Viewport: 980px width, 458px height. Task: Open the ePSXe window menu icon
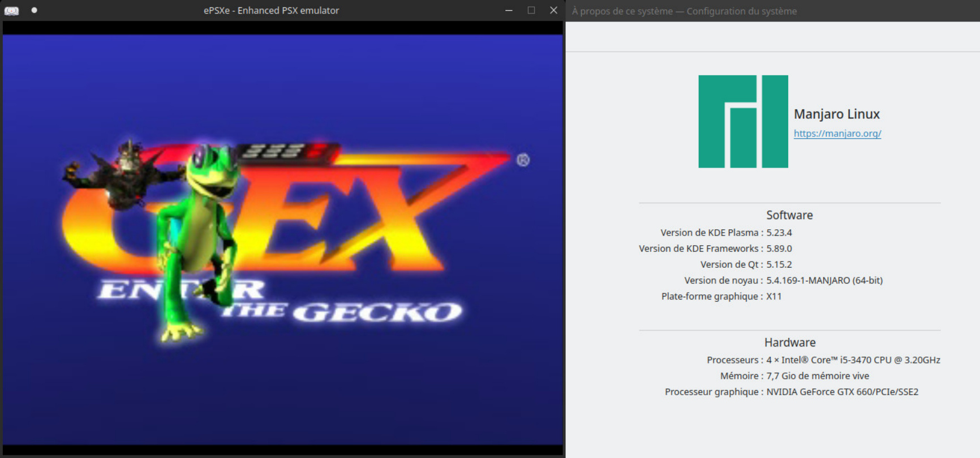point(11,10)
